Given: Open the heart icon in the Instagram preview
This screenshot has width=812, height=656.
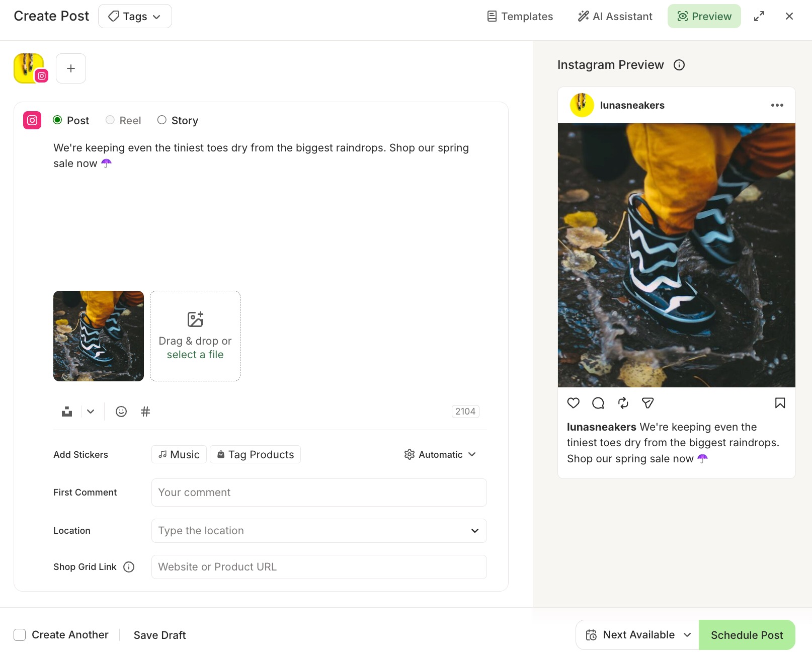Looking at the screenshot, I should coord(573,403).
